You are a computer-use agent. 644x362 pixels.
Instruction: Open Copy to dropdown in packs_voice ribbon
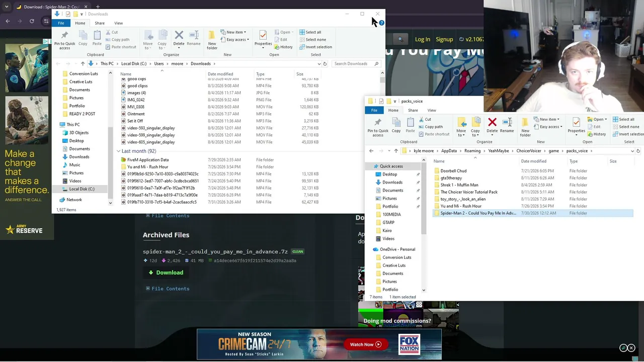[475, 127]
